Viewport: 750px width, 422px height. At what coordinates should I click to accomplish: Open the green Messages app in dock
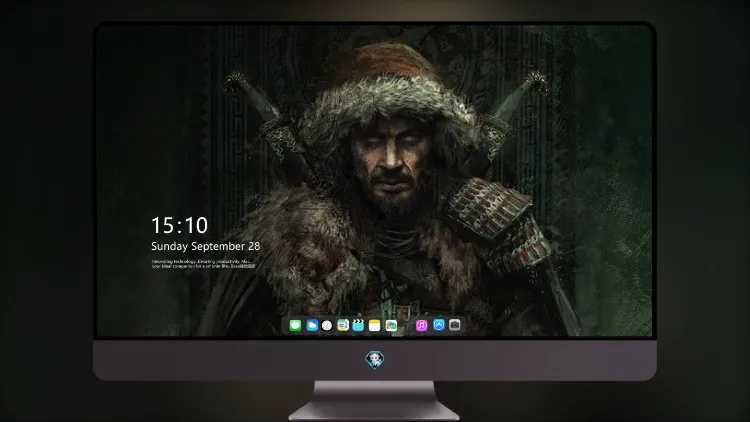[295, 325]
